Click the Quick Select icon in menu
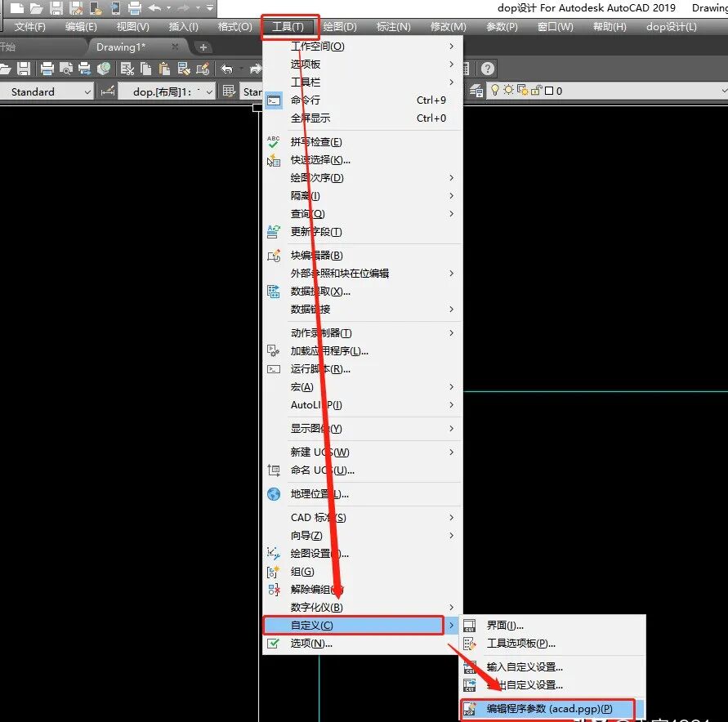Screen dimensions: 728x722 coord(274,160)
